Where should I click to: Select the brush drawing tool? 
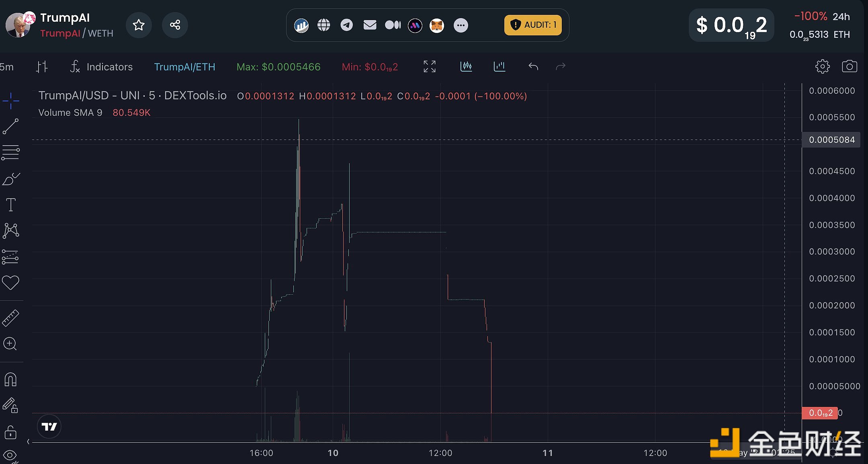[x=11, y=179]
